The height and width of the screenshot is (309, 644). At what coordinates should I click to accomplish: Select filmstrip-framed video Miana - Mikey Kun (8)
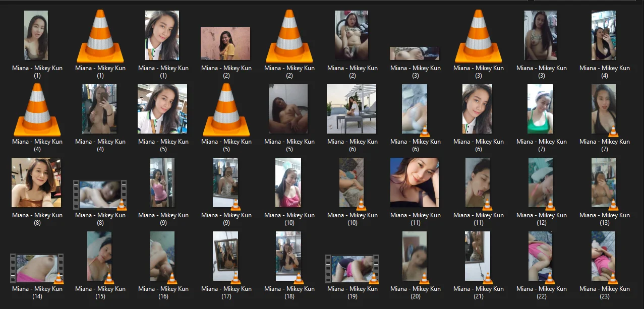tap(100, 195)
